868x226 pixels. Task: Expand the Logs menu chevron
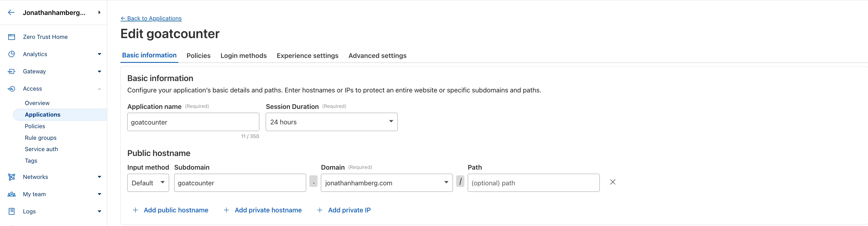pos(99,212)
